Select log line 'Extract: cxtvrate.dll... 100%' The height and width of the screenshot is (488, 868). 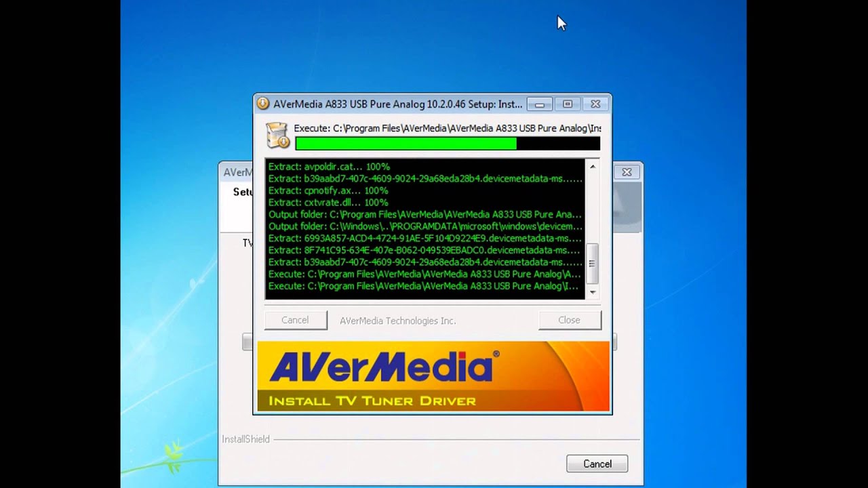328,203
